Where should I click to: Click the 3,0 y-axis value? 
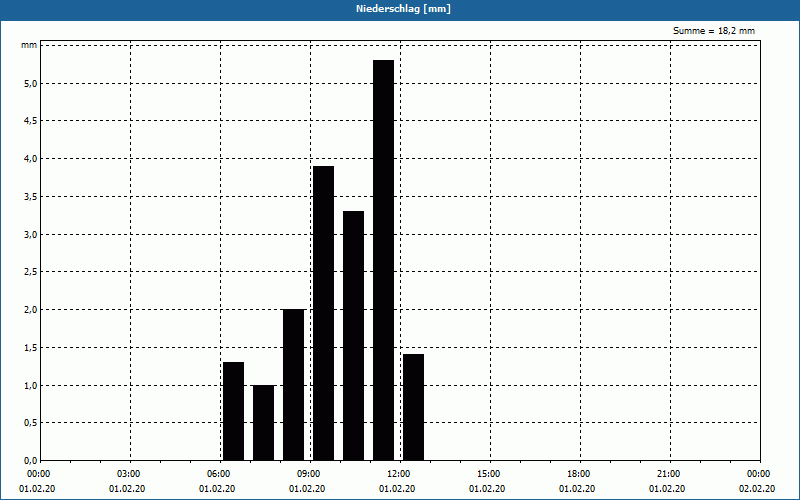point(31,234)
